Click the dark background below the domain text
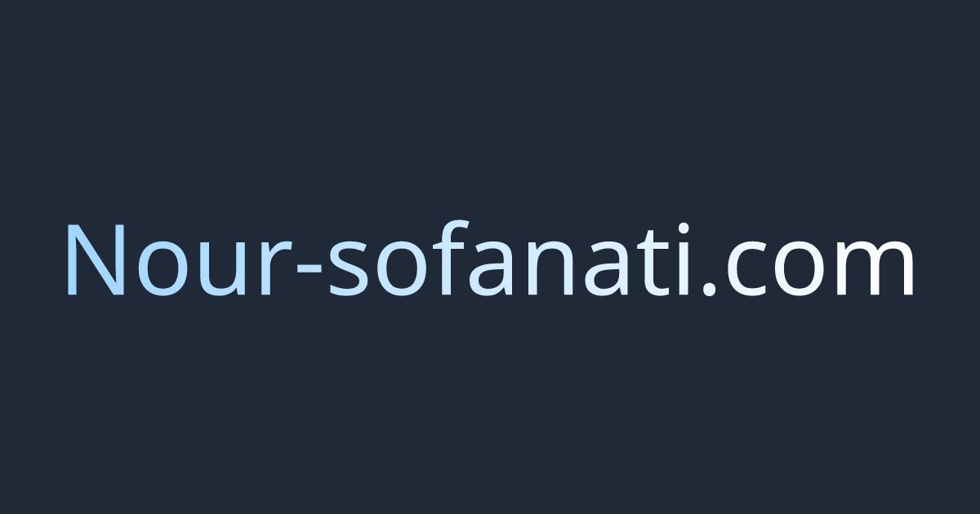Screen dimensions: 980x514 pos(490,408)
